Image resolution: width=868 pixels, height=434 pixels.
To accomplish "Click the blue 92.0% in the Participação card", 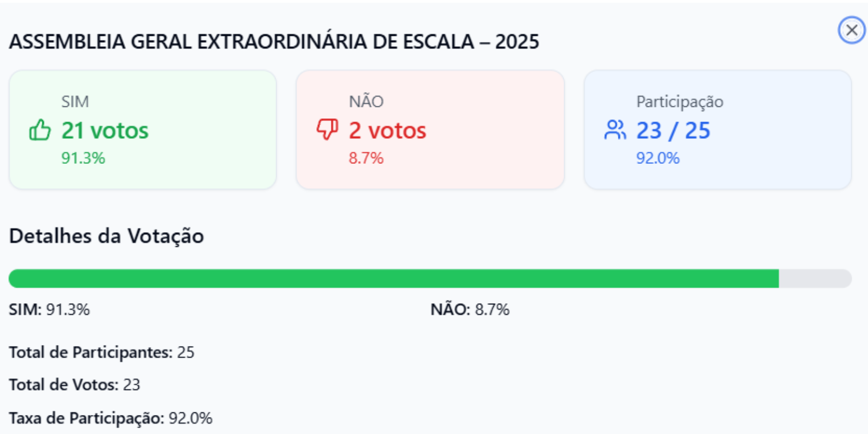I will click(658, 158).
